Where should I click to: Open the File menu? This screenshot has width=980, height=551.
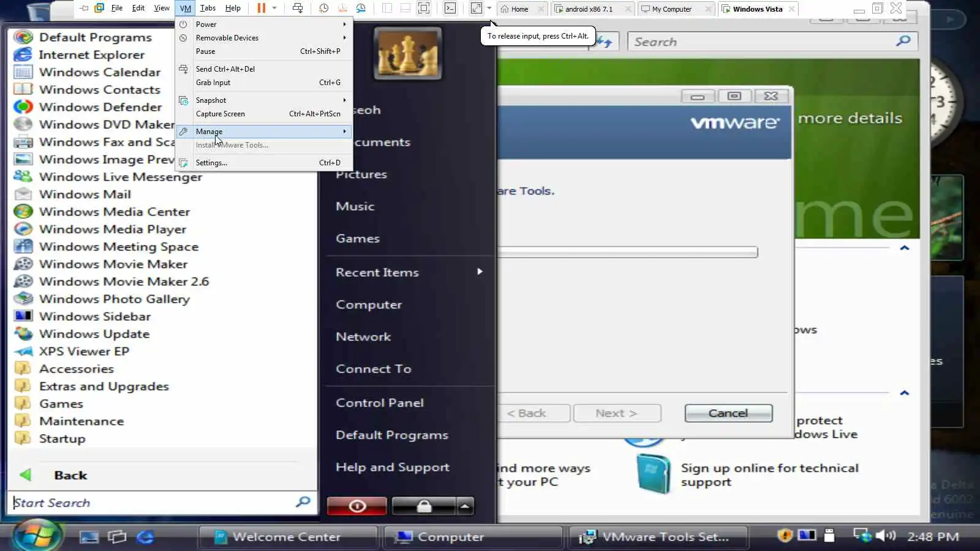(117, 8)
